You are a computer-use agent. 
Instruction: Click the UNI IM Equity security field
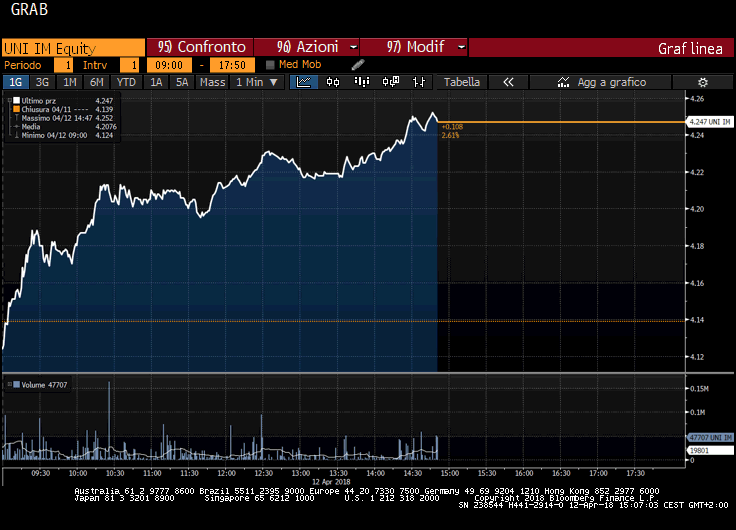73,48
